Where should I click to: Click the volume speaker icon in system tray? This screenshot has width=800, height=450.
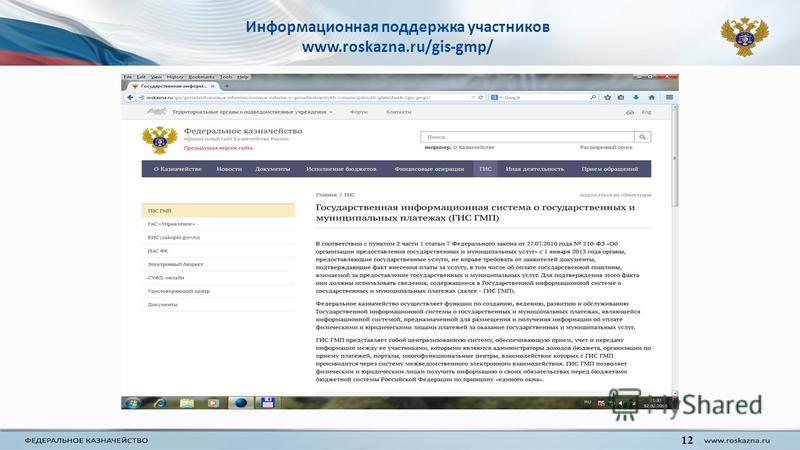[621, 403]
